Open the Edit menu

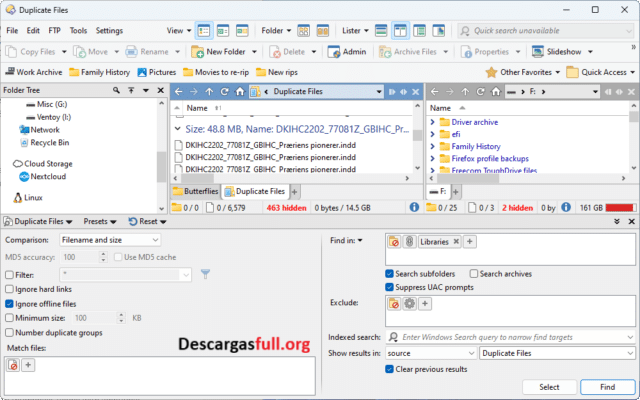(x=33, y=31)
